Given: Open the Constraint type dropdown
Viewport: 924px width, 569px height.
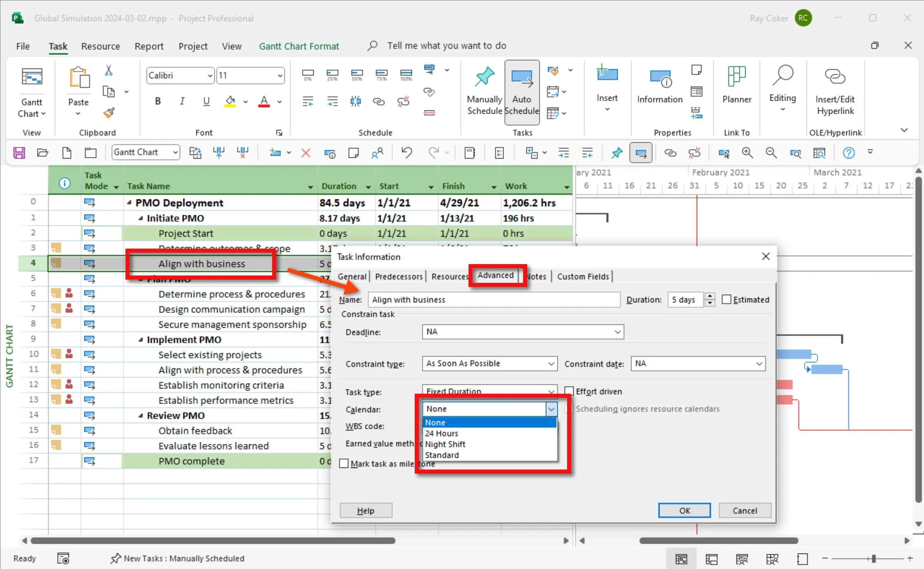Looking at the screenshot, I should point(551,364).
